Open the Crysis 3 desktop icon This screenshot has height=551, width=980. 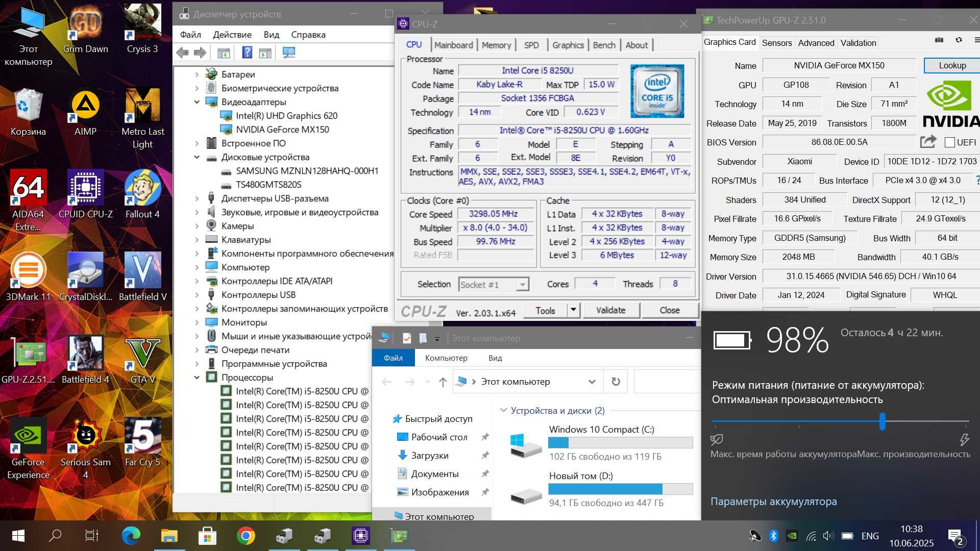tap(142, 29)
